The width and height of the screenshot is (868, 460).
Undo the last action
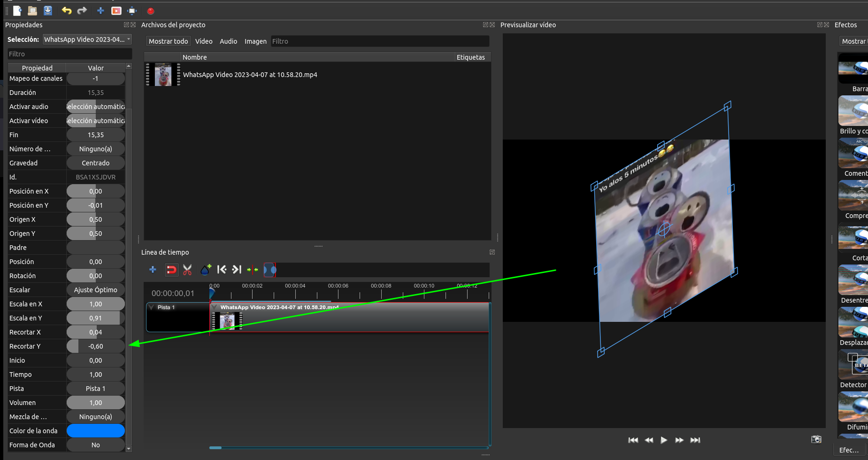[x=67, y=10]
